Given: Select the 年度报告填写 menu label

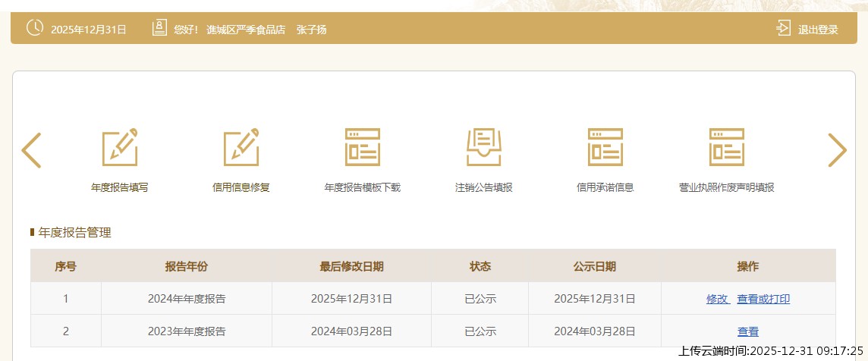Looking at the screenshot, I should 120,187.
